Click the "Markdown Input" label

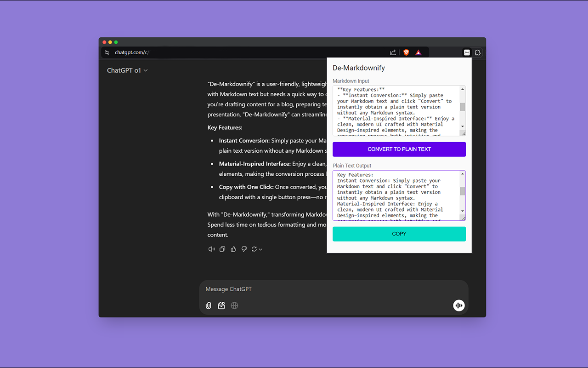click(351, 81)
